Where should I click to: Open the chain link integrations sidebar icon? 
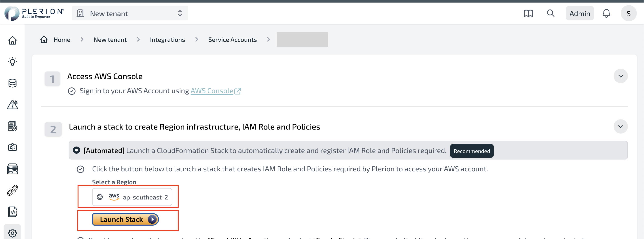tap(13, 190)
